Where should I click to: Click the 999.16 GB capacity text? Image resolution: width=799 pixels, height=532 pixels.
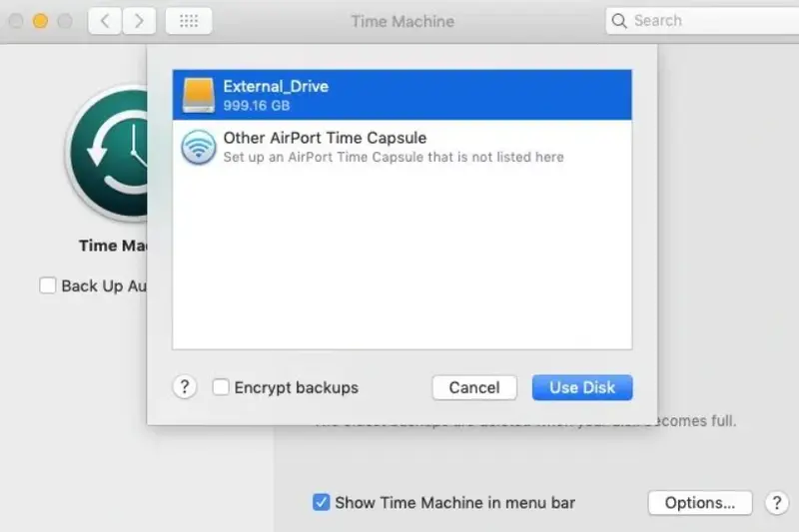pyautogui.click(x=257, y=106)
